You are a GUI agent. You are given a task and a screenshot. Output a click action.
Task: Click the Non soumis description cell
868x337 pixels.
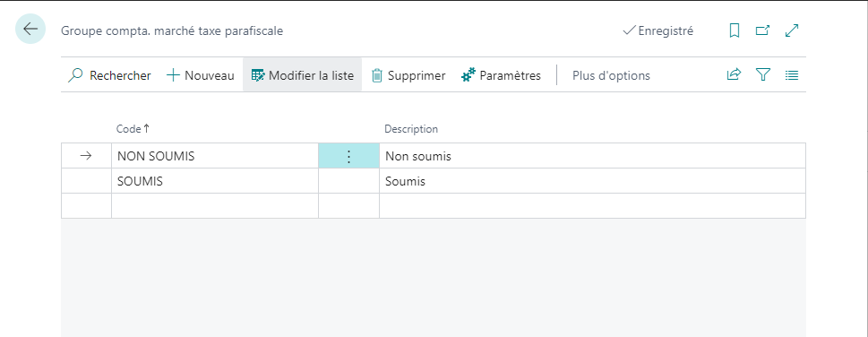point(592,156)
